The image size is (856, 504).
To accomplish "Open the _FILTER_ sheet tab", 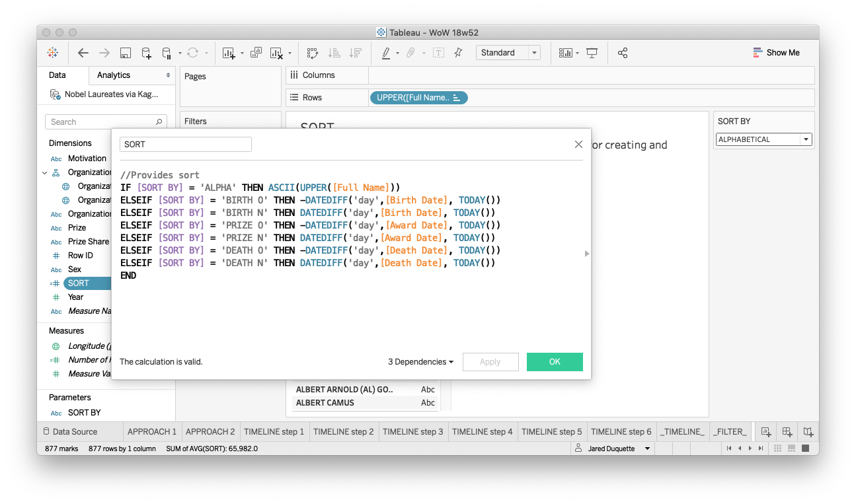I will (x=730, y=431).
